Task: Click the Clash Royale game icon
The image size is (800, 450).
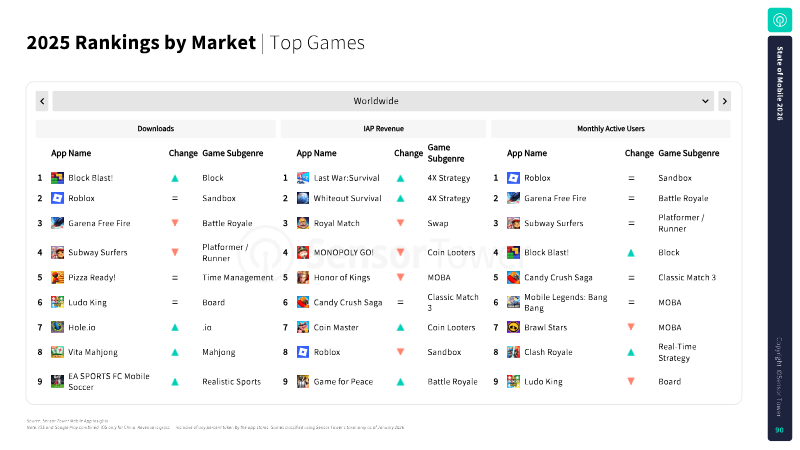Action: click(x=513, y=352)
